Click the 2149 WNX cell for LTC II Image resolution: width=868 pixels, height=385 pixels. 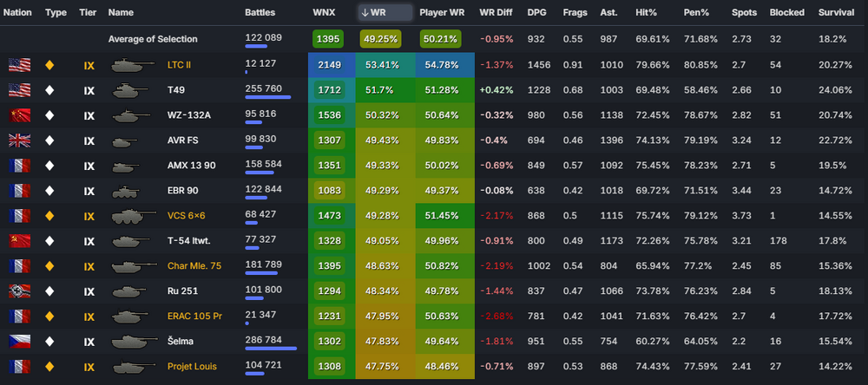332,65
